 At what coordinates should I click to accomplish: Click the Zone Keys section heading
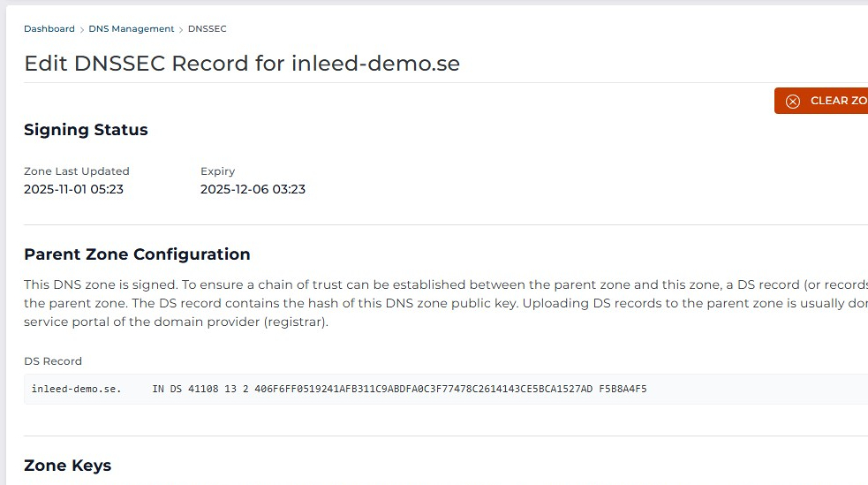(67, 466)
